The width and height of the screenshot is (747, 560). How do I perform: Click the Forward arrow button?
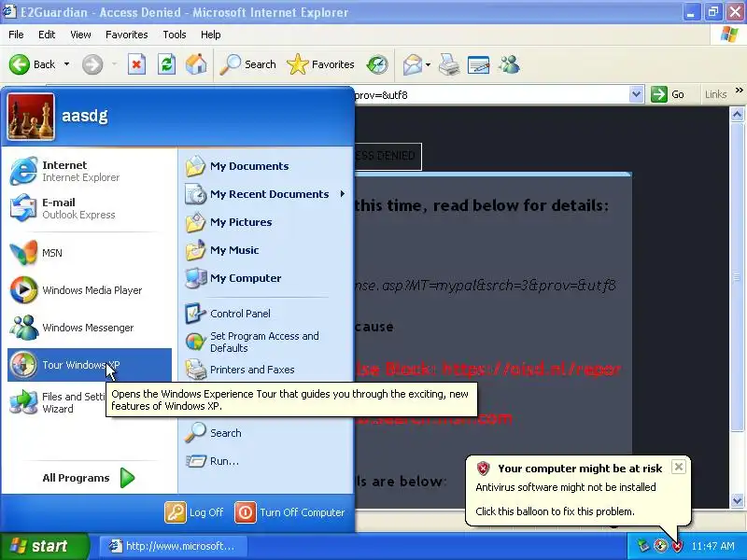tap(92, 64)
